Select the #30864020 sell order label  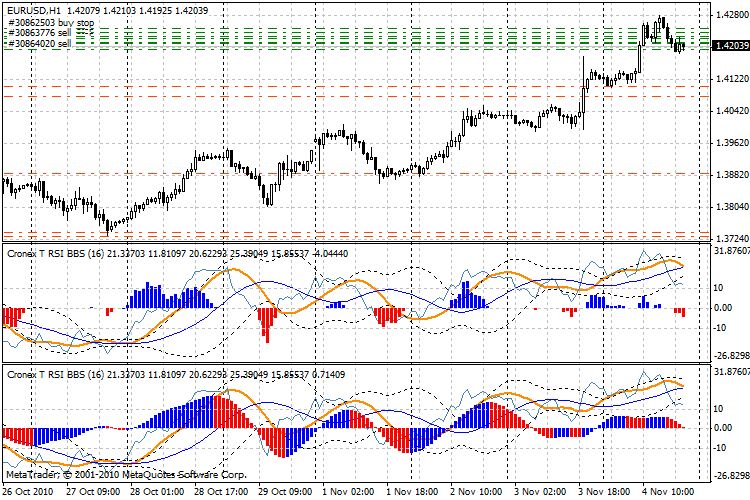click(x=38, y=44)
